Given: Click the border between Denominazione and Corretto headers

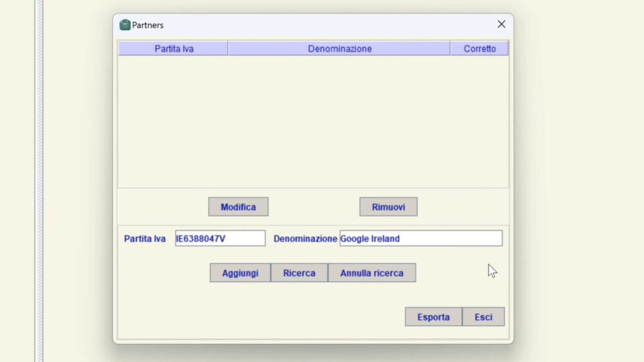Looking at the screenshot, I should (450, 48).
